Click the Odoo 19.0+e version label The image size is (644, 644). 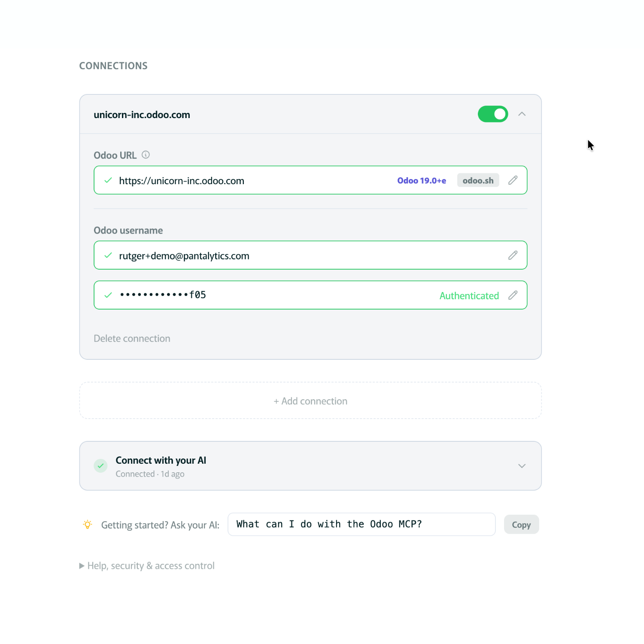coord(422,181)
